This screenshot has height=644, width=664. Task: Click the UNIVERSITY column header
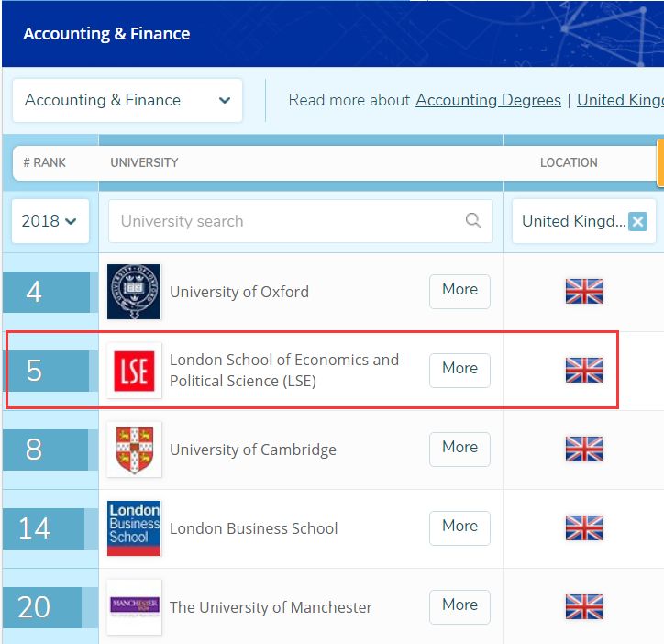tap(144, 162)
